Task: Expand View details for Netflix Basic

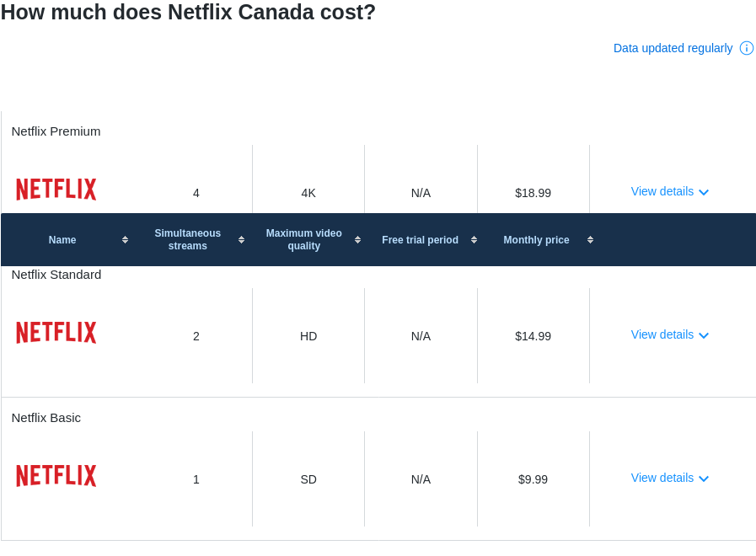Action: click(x=670, y=478)
